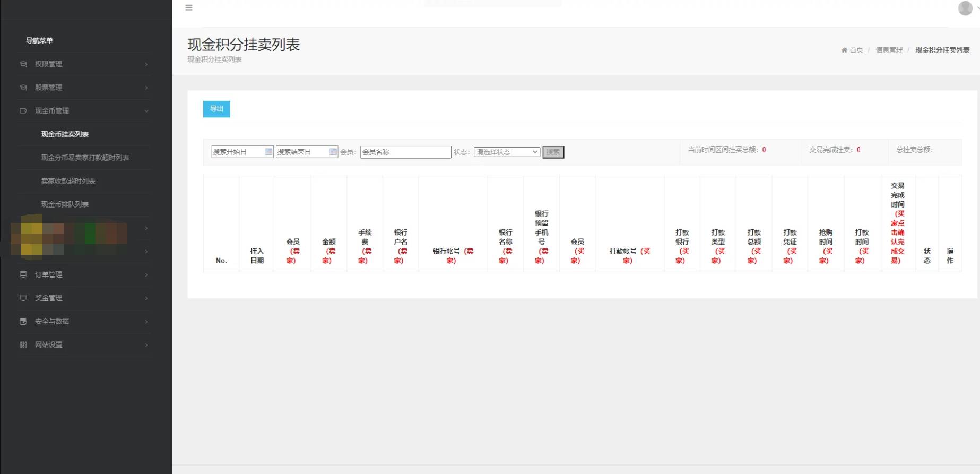Focus the 会员名称 input field
This screenshot has width=980, height=474.
point(405,152)
